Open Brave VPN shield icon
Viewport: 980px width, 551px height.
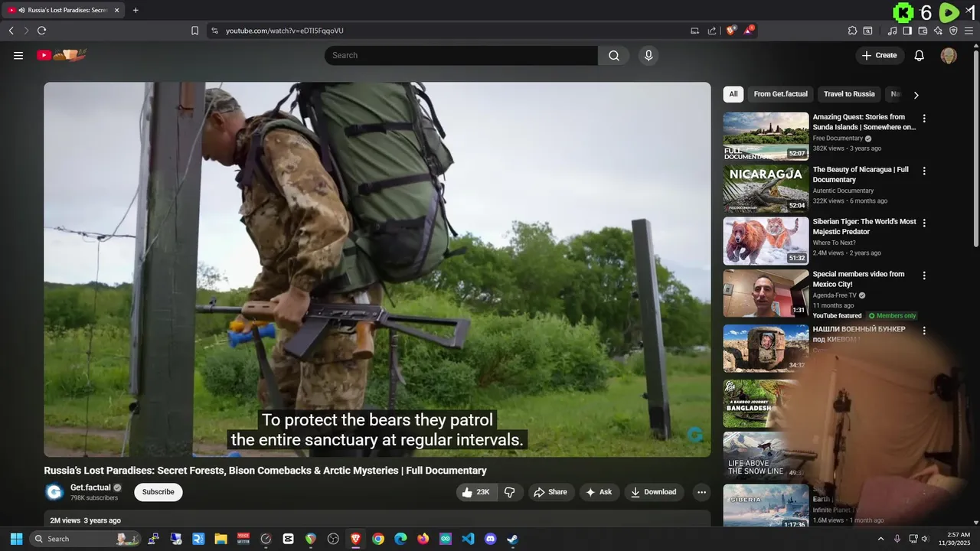coord(953,31)
